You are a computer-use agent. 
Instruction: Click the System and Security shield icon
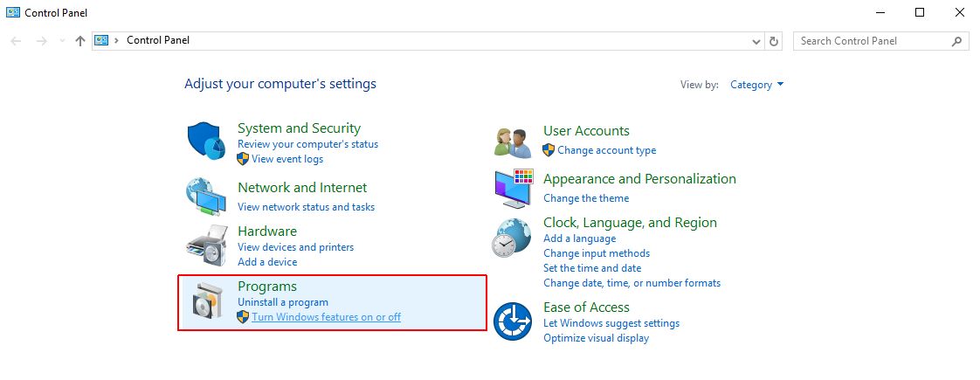coord(206,142)
